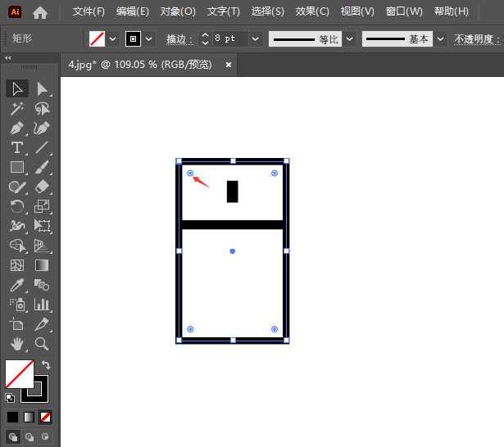The width and height of the screenshot is (504, 447).
Task: Open the 等比 width profile dropdown
Action: click(349, 39)
